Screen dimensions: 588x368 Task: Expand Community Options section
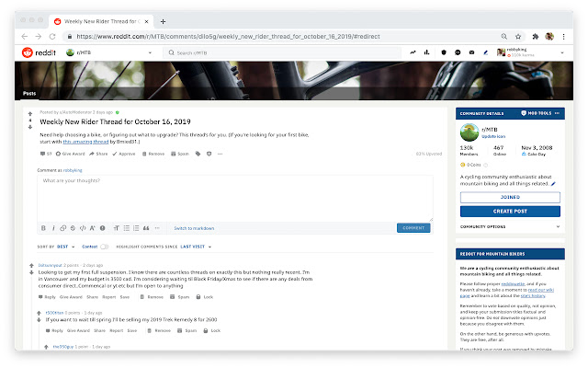click(510, 227)
